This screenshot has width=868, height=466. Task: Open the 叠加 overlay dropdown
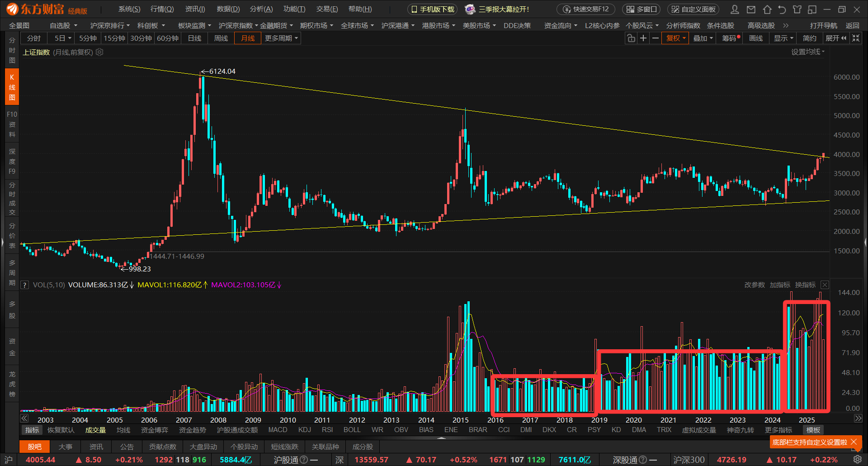[703, 38]
